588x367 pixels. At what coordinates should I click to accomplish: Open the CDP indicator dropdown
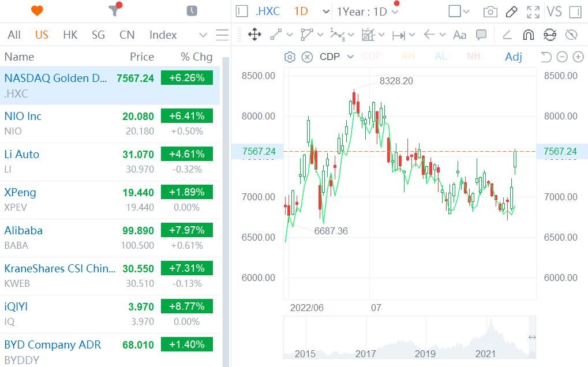click(x=350, y=57)
